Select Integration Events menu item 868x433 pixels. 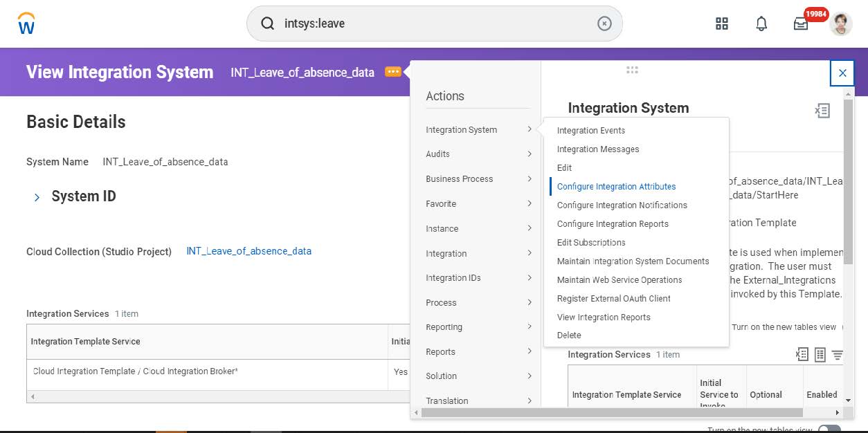(590, 130)
